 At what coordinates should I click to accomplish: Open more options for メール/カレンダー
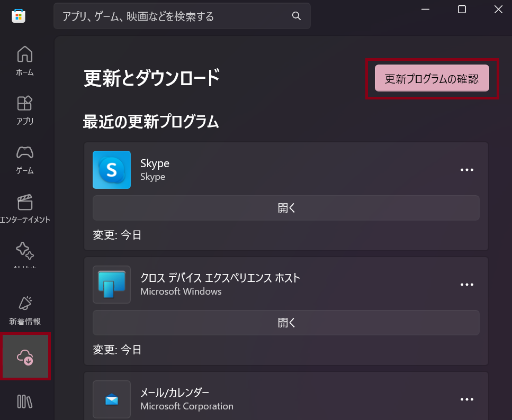pos(466,399)
